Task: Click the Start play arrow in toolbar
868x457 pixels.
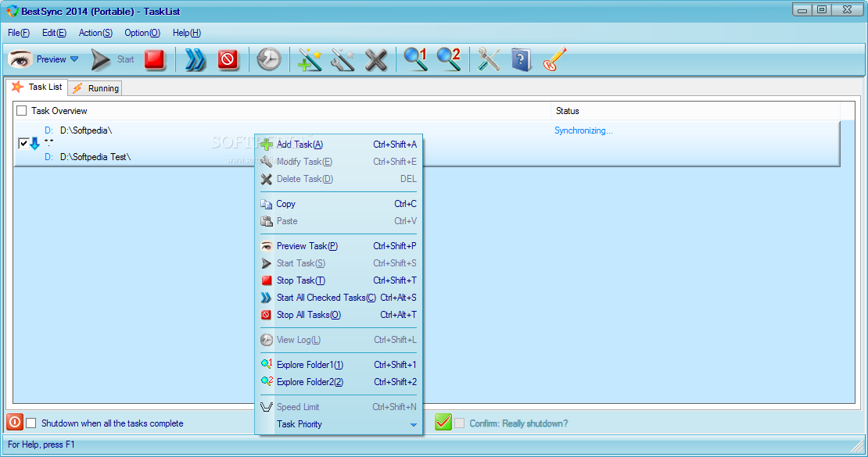Action: click(100, 59)
